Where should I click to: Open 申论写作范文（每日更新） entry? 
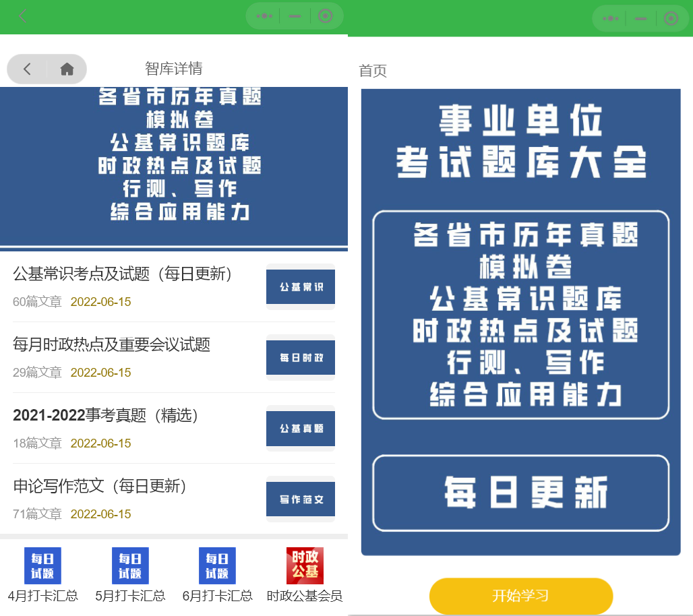[100, 486]
